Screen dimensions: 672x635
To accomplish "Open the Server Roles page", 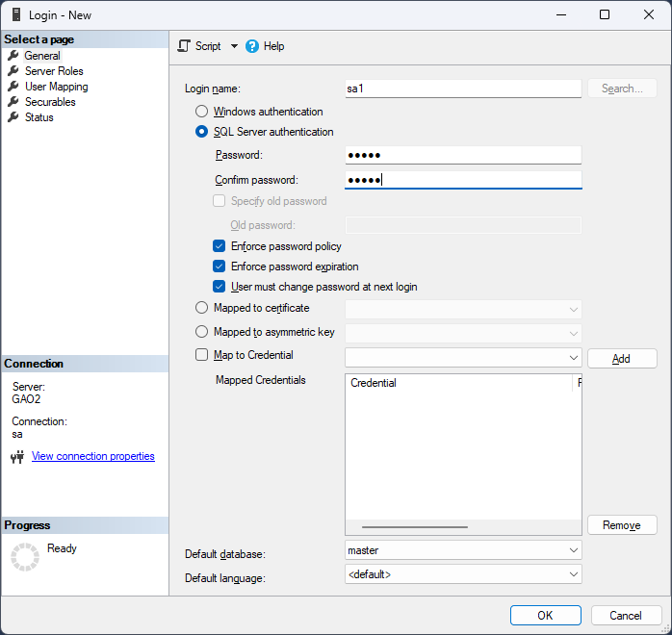I will (x=54, y=71).
